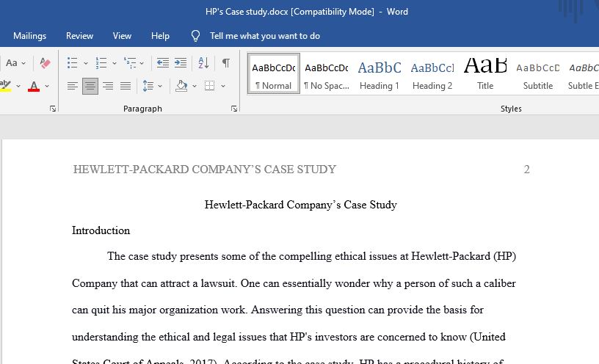Open the Help tab
The height and width of the screenshot is (364, 599).
[160, 36]
